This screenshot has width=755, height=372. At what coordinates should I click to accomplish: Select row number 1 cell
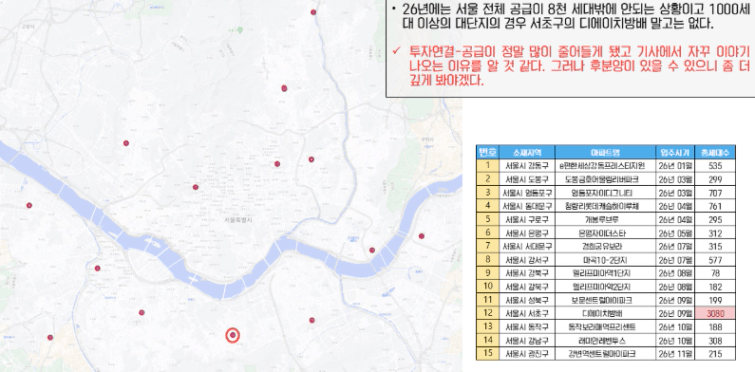tap(487, 166)
